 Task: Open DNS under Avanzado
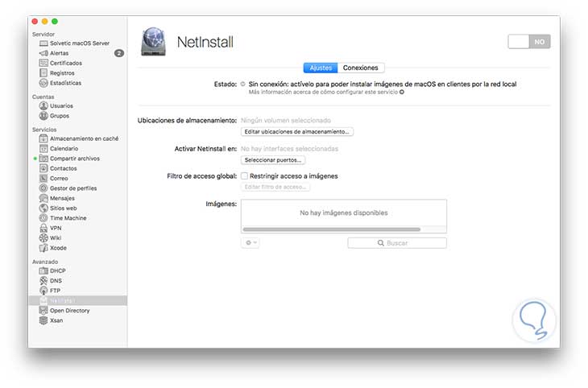[51, 280]
